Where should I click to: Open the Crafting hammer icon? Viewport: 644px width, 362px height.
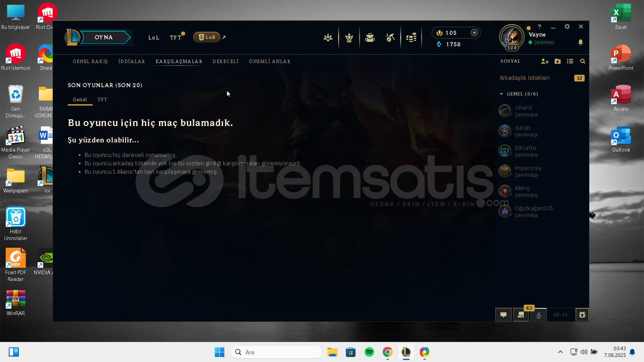pyautogui.click(x=390, y=38)
